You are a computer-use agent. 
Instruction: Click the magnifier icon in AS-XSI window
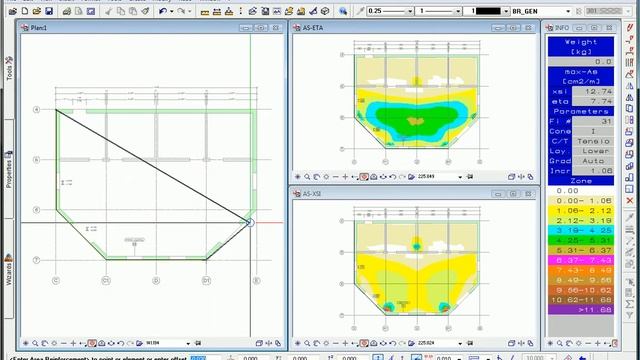307,343
